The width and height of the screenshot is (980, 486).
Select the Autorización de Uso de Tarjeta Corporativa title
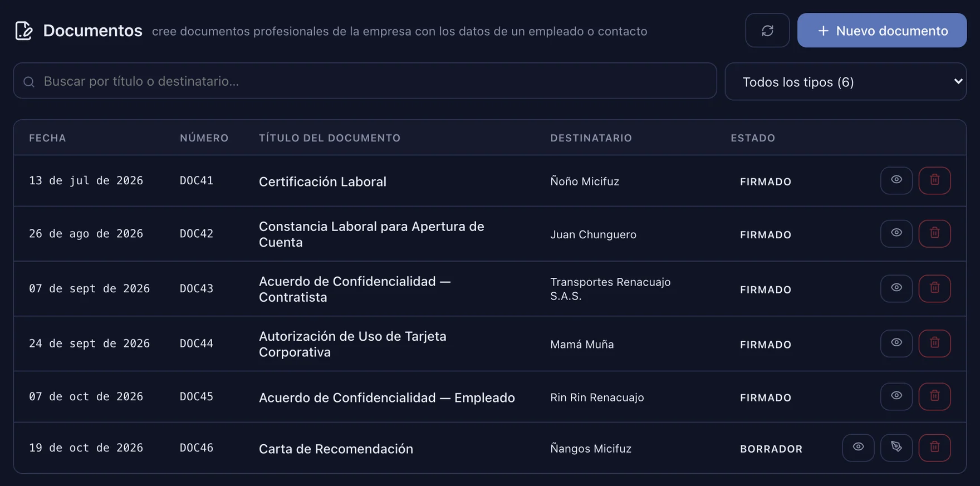click(x=352, y=344)
